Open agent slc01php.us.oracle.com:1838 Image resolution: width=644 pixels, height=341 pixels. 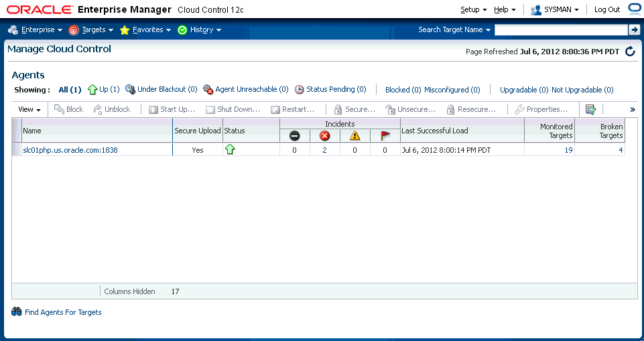[70, 150]
